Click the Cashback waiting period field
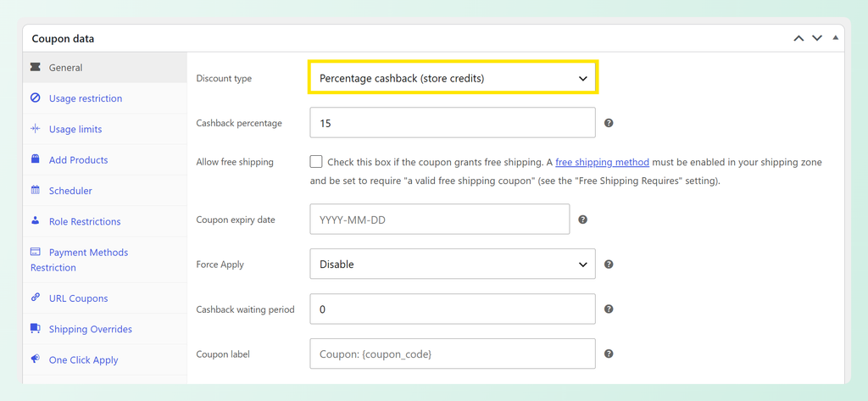 pyautogui.click(x=453, y=309)
